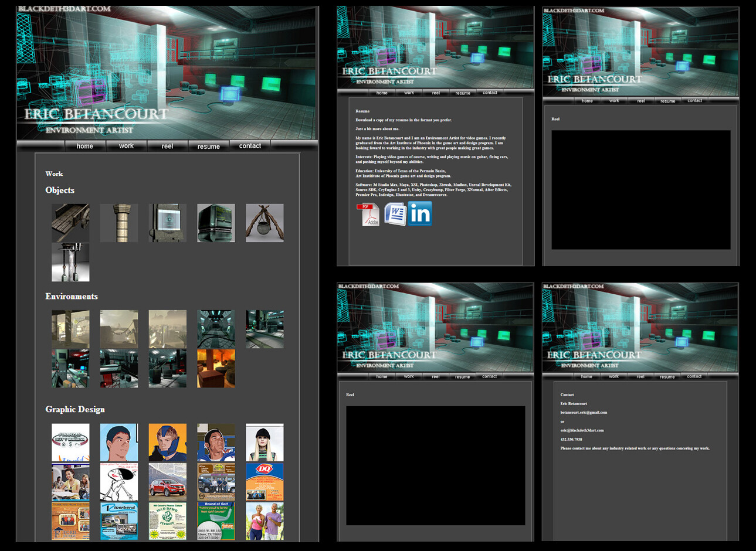Open the red SUV advertisement thumbnail
The image size is (756, 551).
[x=167, y=482]
